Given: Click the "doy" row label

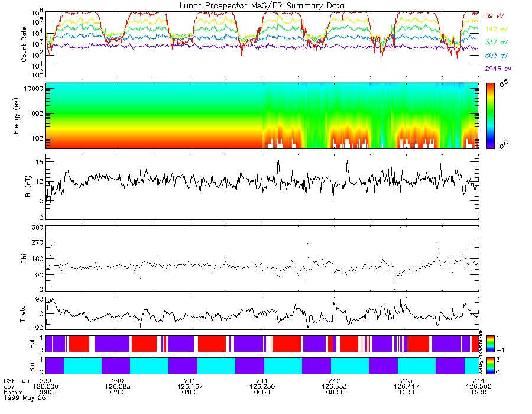Looking at the screenshot, I should click(x=9, y=387).
